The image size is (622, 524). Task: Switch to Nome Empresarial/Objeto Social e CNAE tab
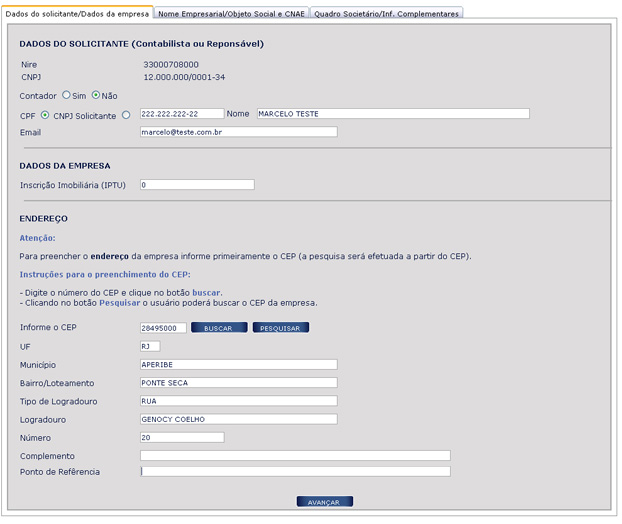tap(231, 13)
